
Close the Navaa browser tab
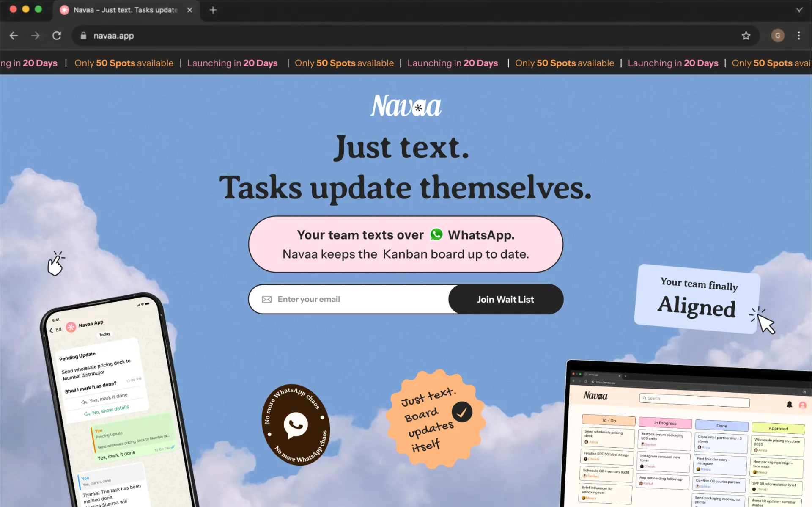click(x=190, y=10)
